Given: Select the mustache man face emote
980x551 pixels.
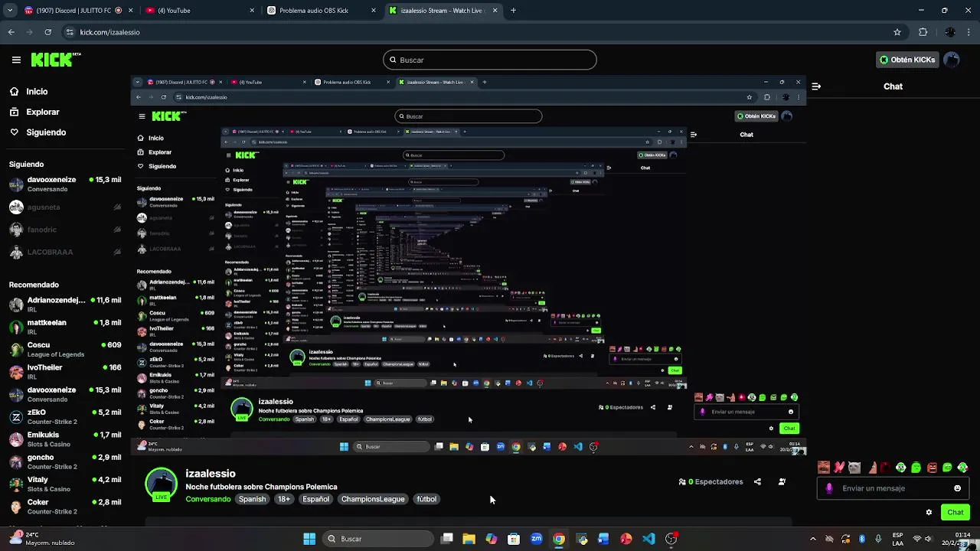Looking at the screenshot, I should [x=824, y=468].
